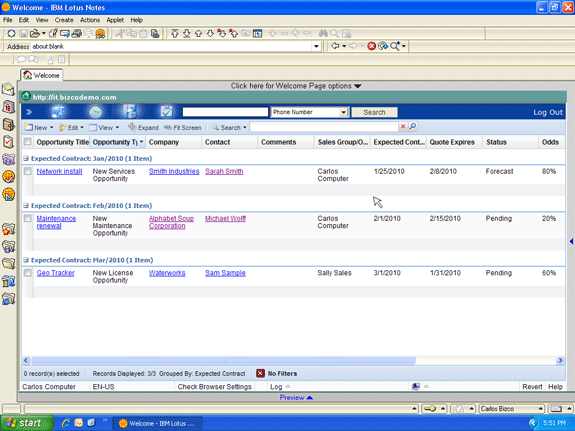Click the Revert link in status row
575x431 pixels.
point(532,387)
